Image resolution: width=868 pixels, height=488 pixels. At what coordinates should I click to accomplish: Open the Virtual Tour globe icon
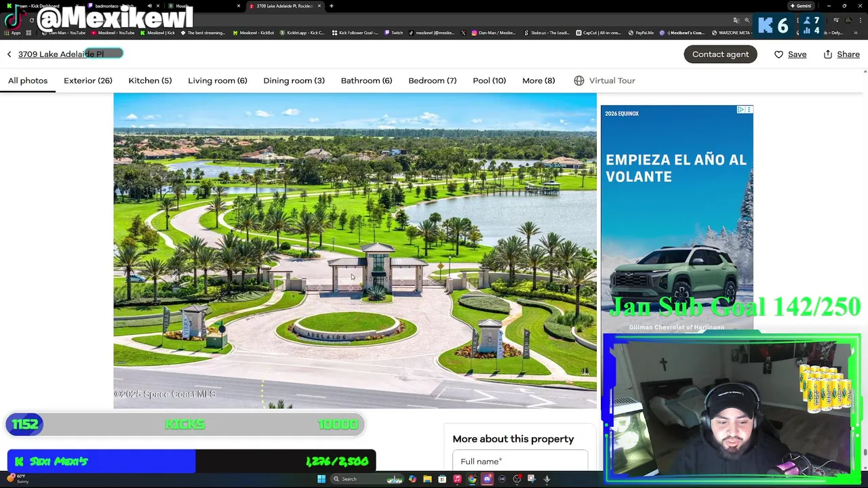click(x=579, y=81)
